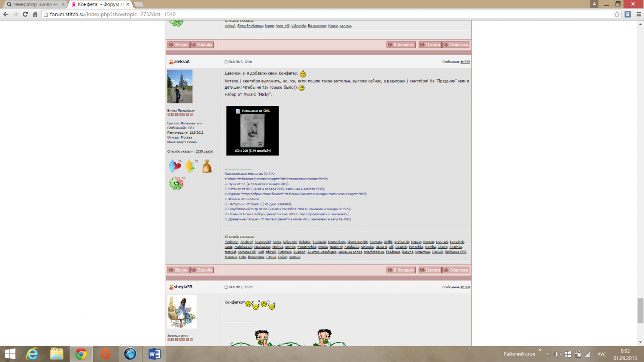The width and height of the screenshot is (644, 362).
Task: Report aleksaA's post with Жалоба button
Action: click(202, 270)
